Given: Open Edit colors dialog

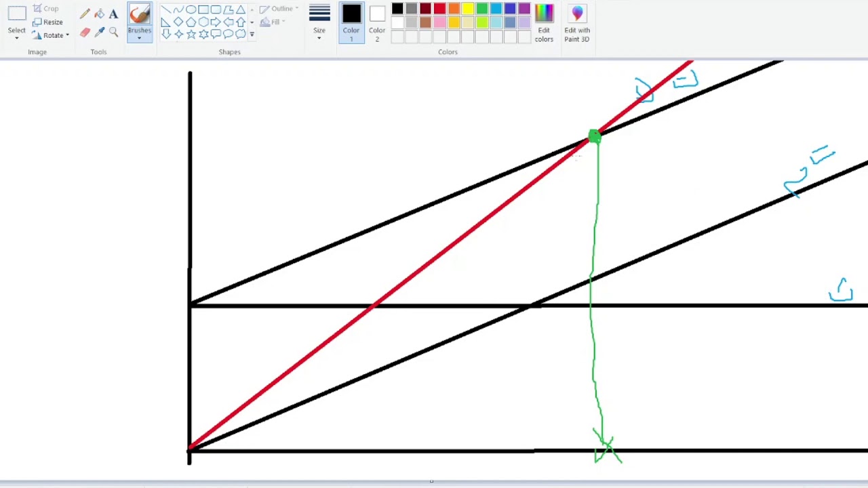Looking at the screenshot, I should click(544, 22).
